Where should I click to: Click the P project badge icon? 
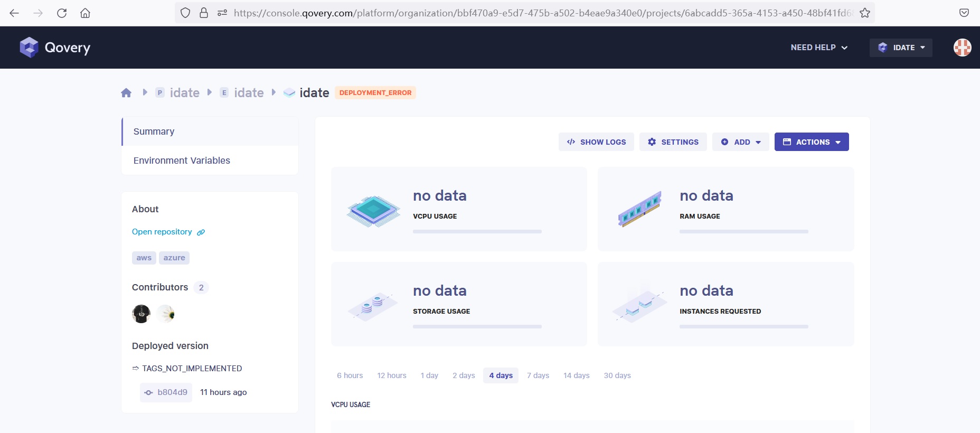click(160, 92)
